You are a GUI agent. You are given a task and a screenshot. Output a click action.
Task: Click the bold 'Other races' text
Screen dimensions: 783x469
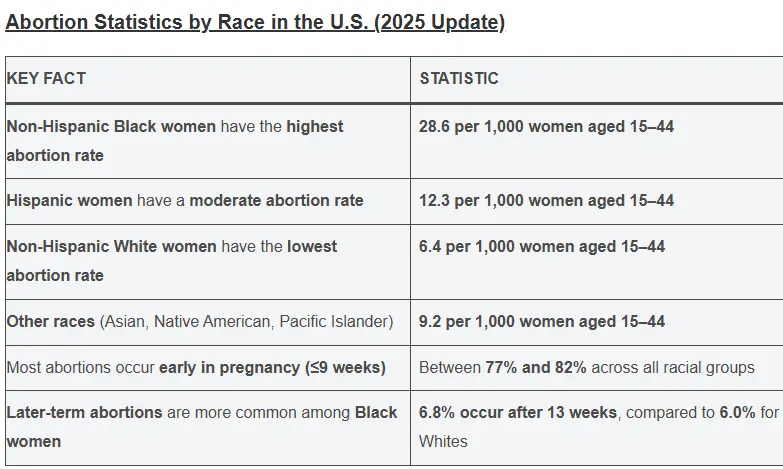(x=50, y=321)
